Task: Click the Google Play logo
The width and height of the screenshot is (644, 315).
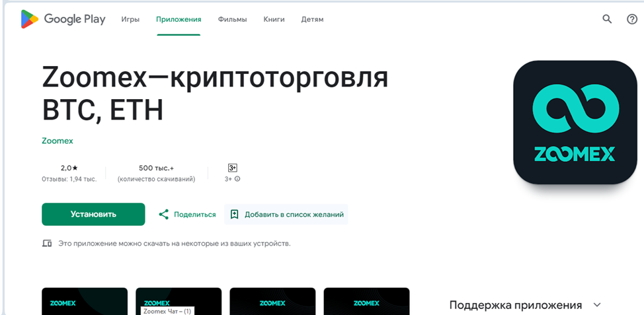Action: click(x=63, y=19)
